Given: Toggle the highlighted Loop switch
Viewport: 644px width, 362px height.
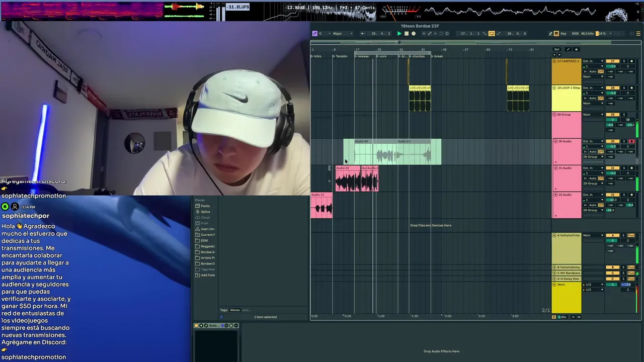Looking at the screenshot, I should click(492, 34).
